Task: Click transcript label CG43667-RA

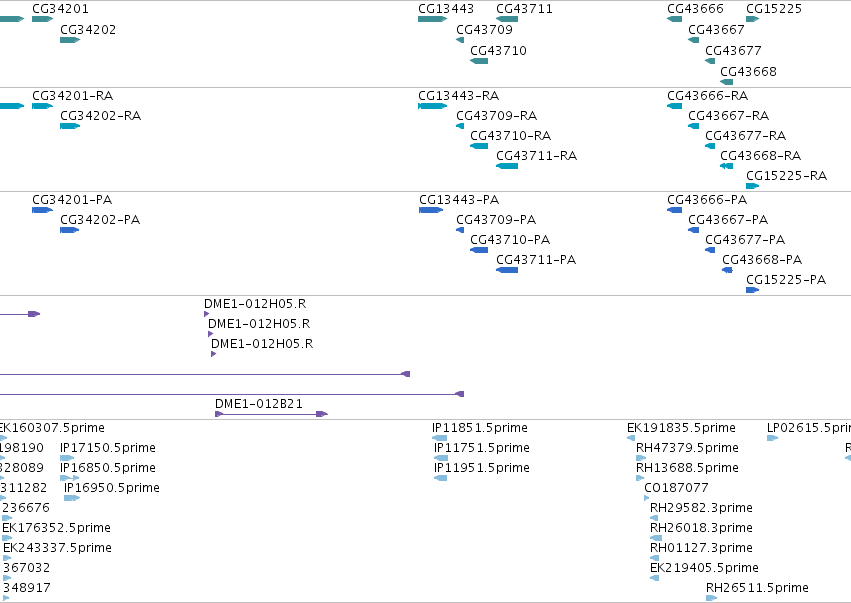Action: pyautogui.click(x=729, y=116)
